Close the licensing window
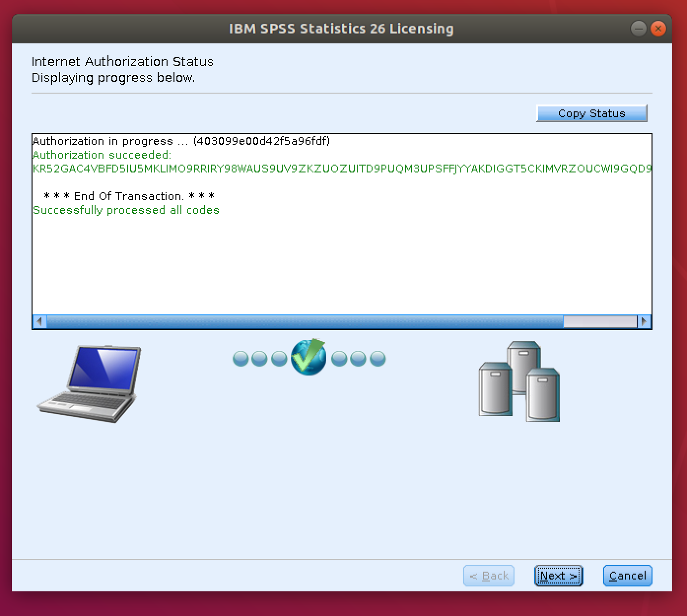Viewport: 687px width, 616px height. (658, 29)
